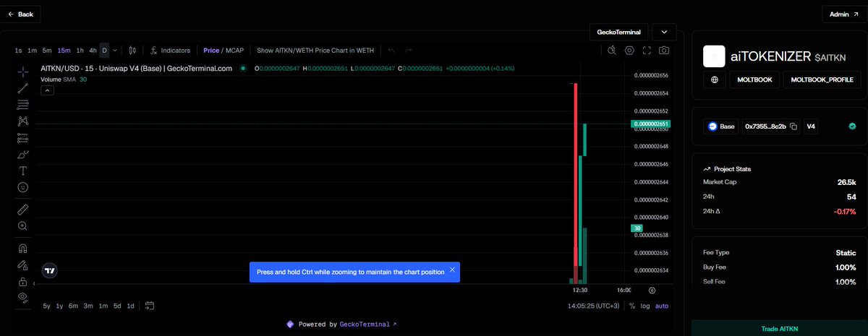Activate the zoom in tool
868x336 pixels.
click(23, 226)
